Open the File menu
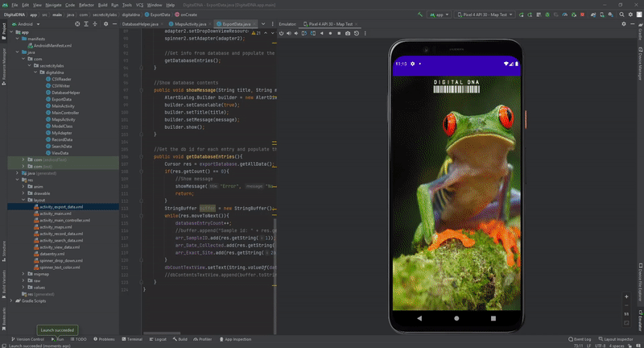Image resolution: width=644 pixels, height=348 pixels. click(x=14, y=5)
